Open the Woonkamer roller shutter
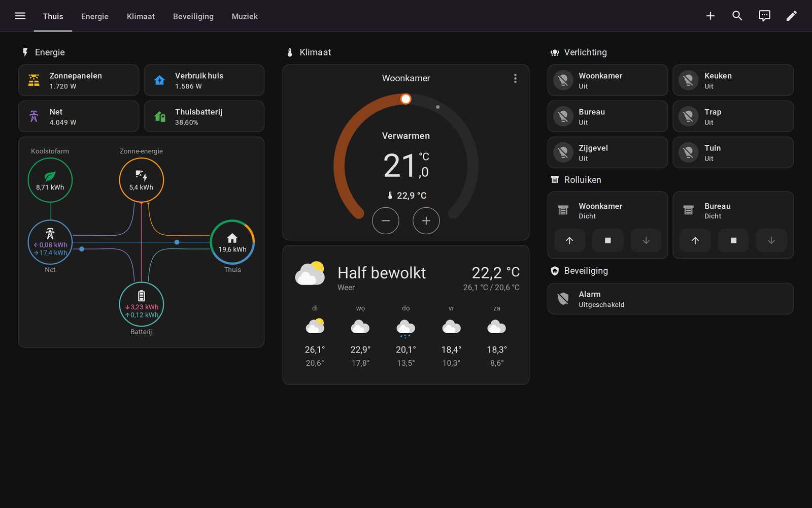 click(569, 240)
